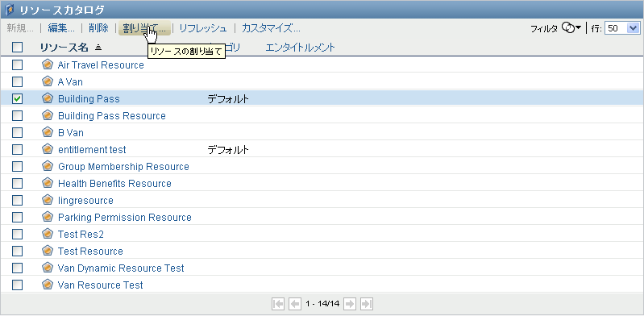
Task: Check the Health Benefits Resource checkbox
Action: point(17,183)
